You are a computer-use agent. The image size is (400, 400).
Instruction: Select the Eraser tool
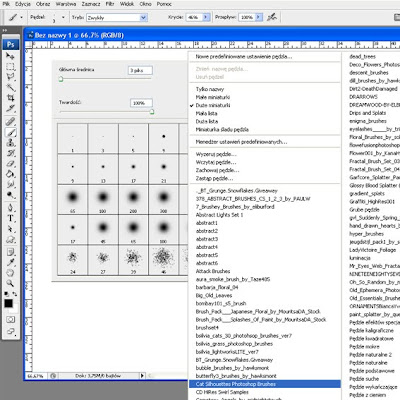tap(10, 164)
